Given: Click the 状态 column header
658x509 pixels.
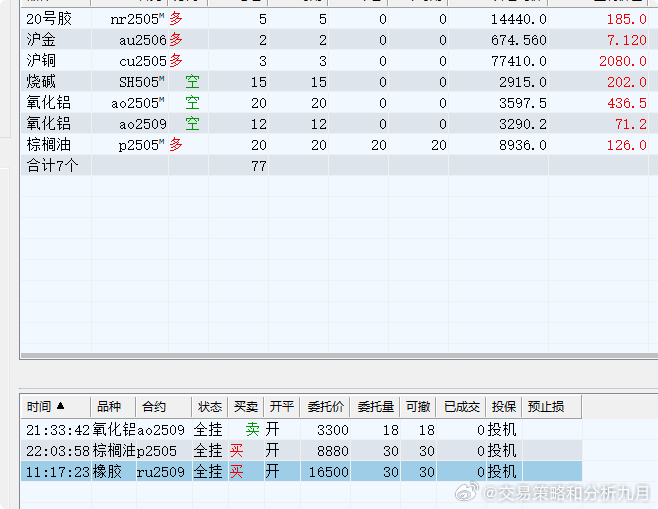Looking at the screenshot, I should (210, 407).
